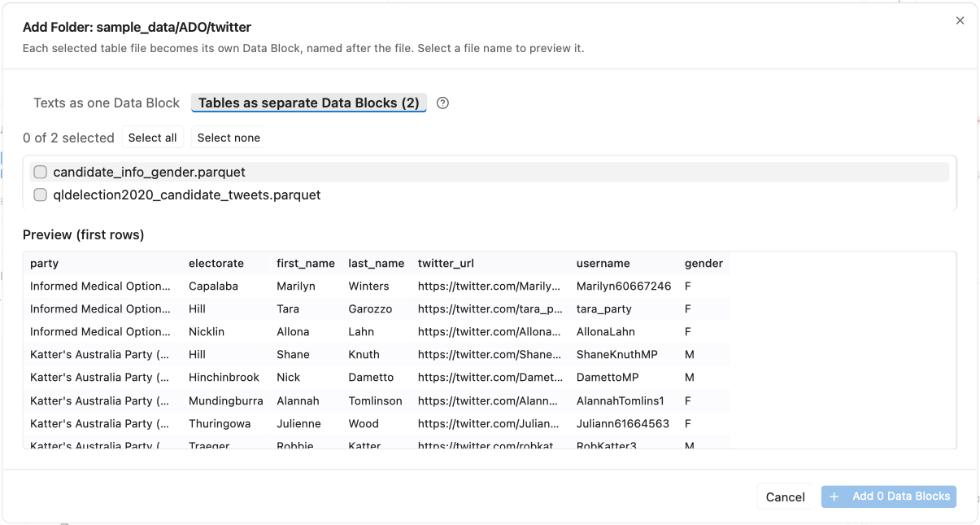Viewport: 980px width, 525px height.
Task: Click the last_name column header
Action: click(377, 264)
